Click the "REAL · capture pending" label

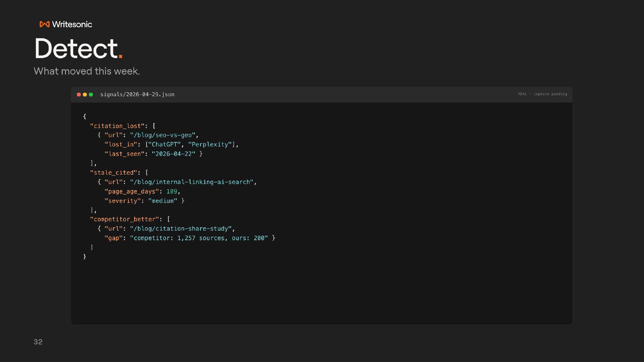[x=542, y=94]
